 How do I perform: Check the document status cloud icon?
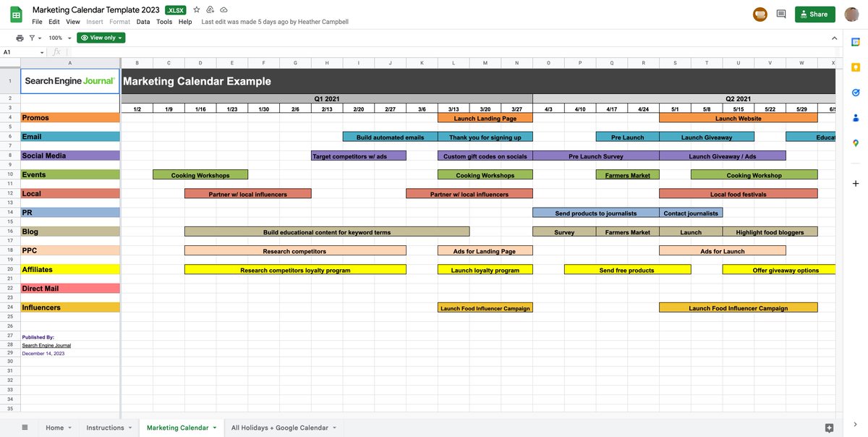(222, 9)
